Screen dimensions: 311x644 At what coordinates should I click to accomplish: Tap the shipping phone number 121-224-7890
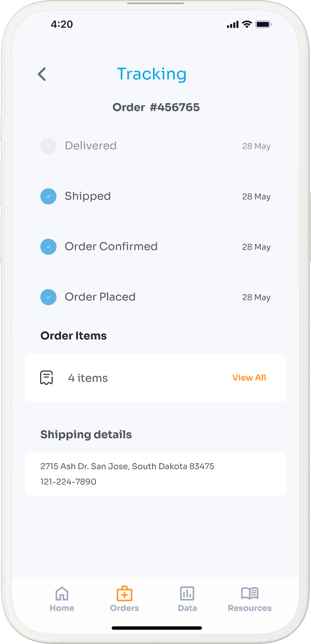(x=68, y=482)
